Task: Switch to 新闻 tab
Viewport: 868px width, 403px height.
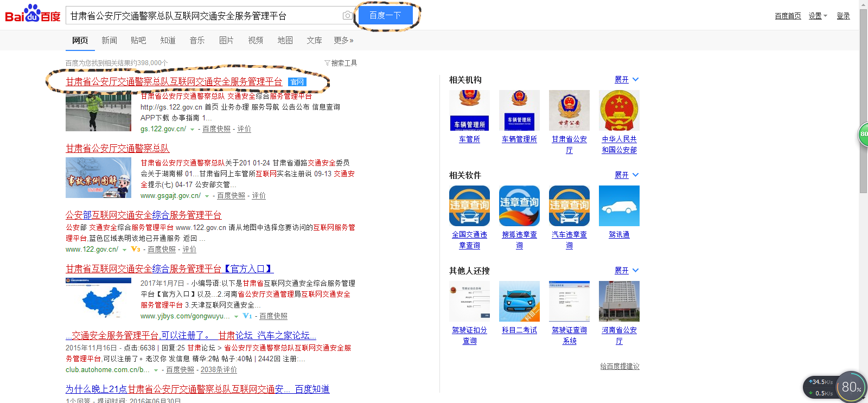Action: click(109, 40)
